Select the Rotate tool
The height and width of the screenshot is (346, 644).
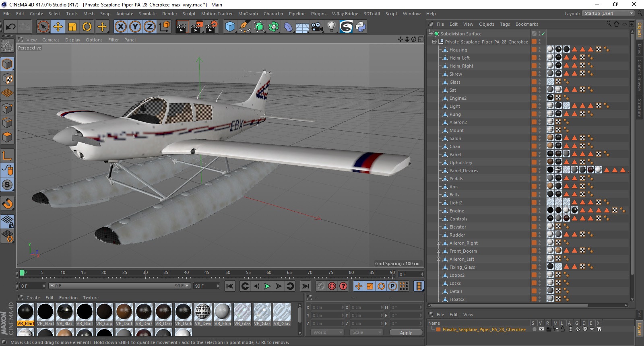click(87, 27)
